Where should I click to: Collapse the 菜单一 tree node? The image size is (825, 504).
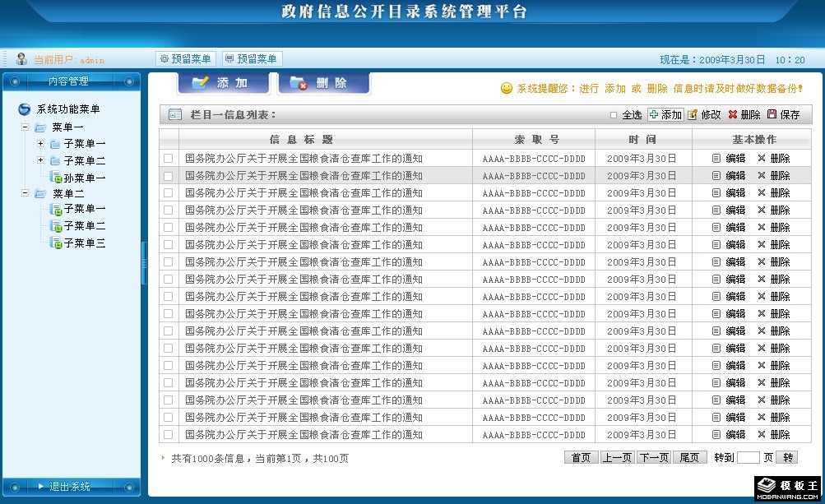coord(25,127)
